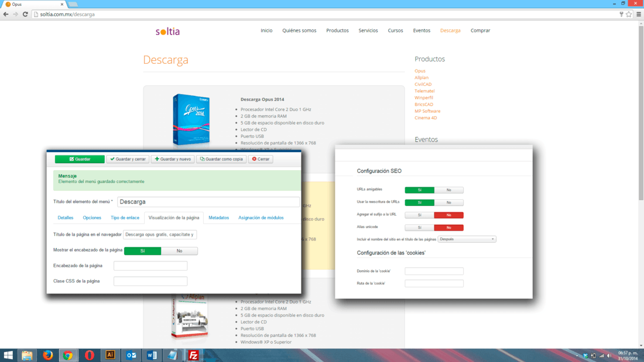The image size is (644, 362).
Task: Open File Explorer from the taskbar
Action: [x=27, y=356]
